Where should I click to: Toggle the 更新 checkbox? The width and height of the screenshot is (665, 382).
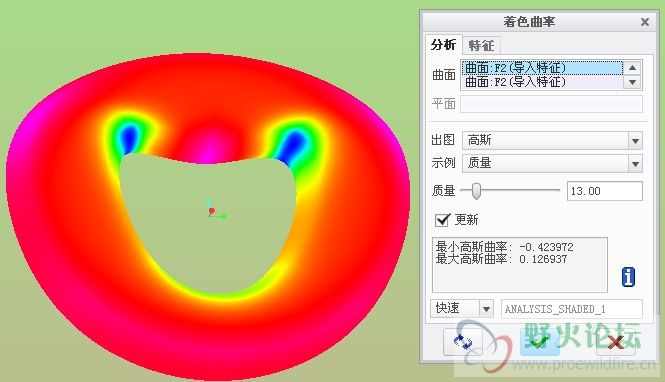tap(442, 220)
